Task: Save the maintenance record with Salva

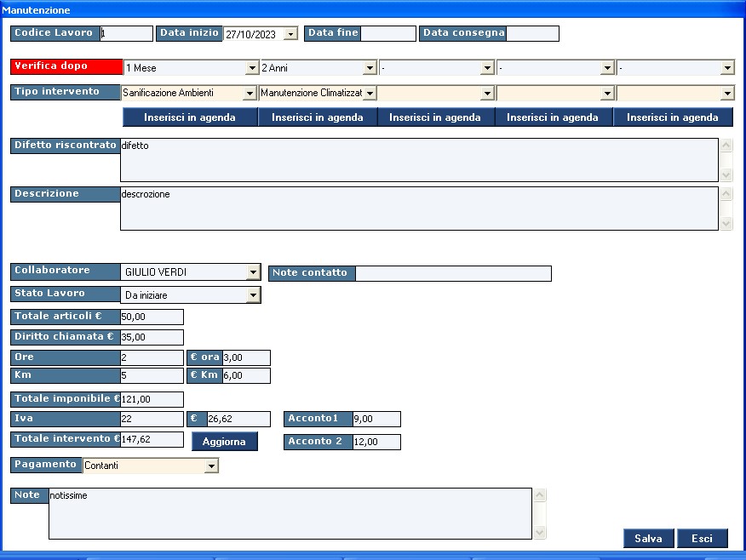Action: point(648,538)
